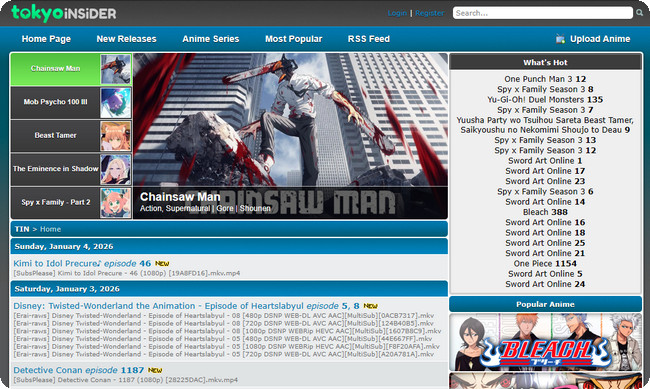Open Twisted-Wonderland Episode of Heartslabyul link
This screenshot has width=650, height=389.
click(x=187, y=306)
